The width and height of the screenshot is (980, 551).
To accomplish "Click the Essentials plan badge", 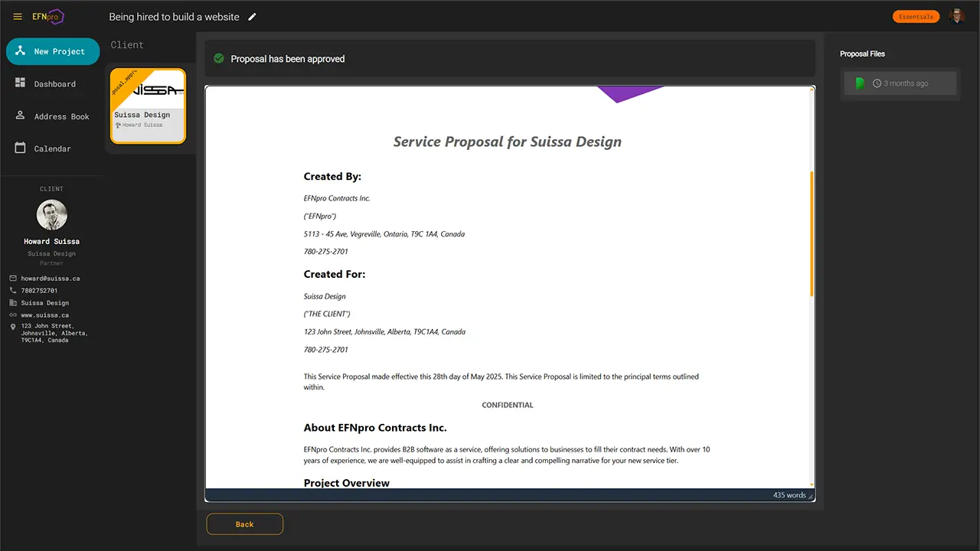I will 916,17.
